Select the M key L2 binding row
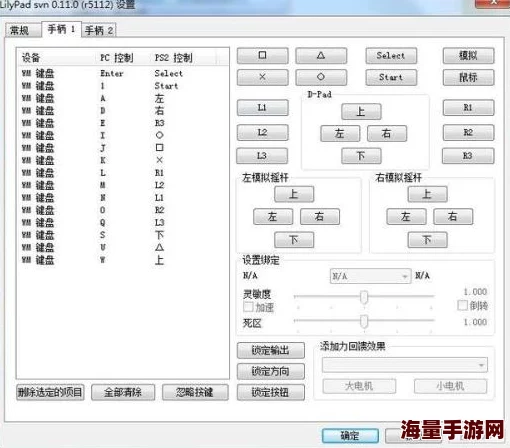The height and width of the screenshot is (448, 510). 122,185
